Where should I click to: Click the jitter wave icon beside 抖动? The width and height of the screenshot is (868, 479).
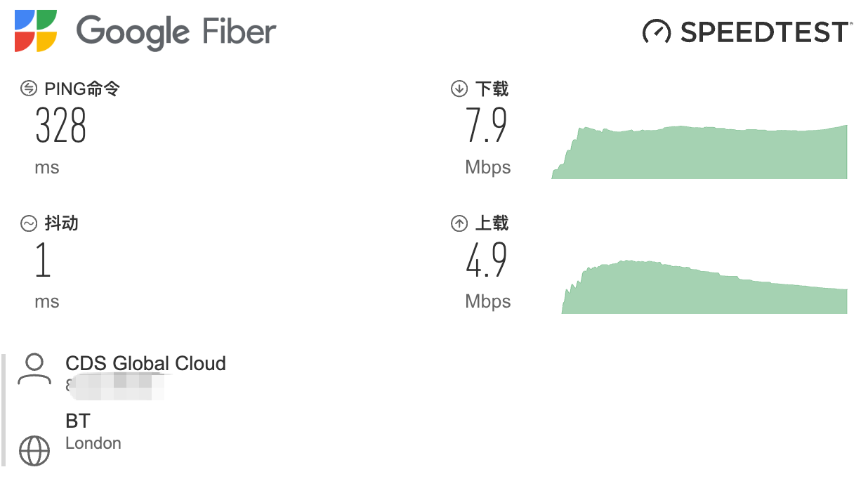click(x=29, y=223)
